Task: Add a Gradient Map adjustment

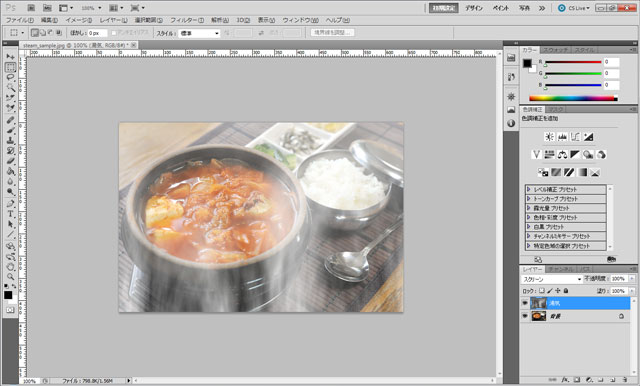Action: (x=582, y=172)
